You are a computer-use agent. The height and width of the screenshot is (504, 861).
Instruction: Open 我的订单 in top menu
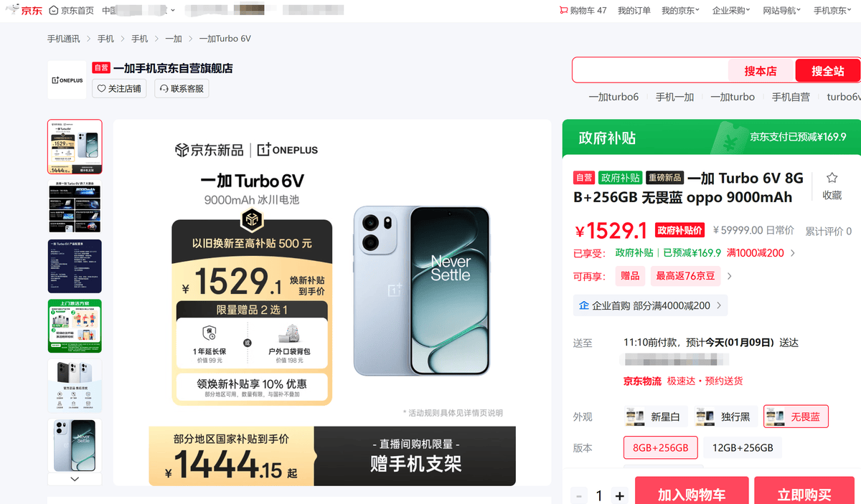(634, 10)
